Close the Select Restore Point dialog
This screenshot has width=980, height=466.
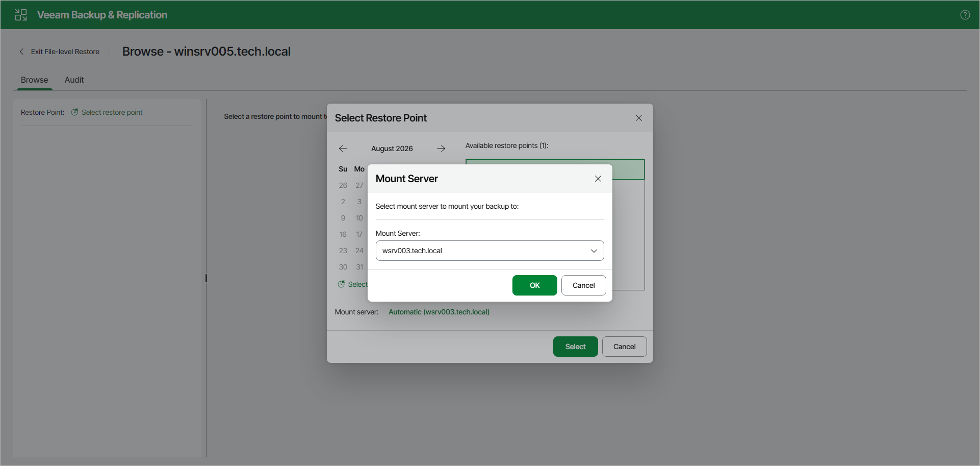(x=639, y=118)
